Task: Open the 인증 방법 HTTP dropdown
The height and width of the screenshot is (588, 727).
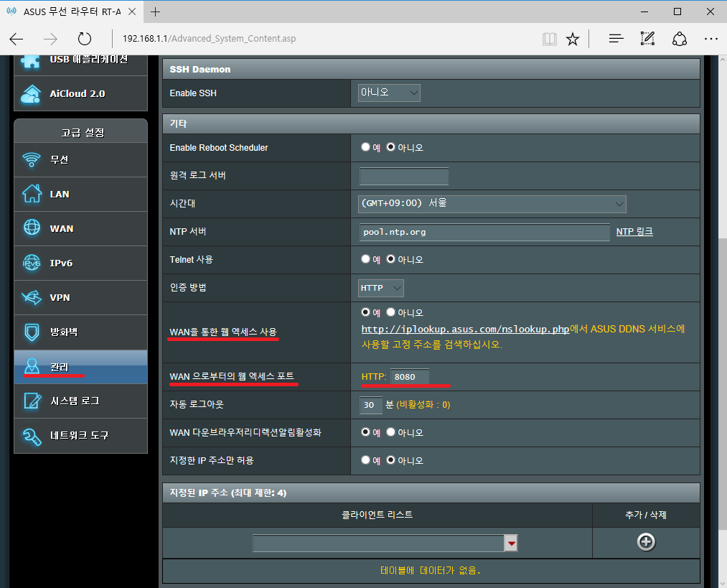Action: (380, 288)
